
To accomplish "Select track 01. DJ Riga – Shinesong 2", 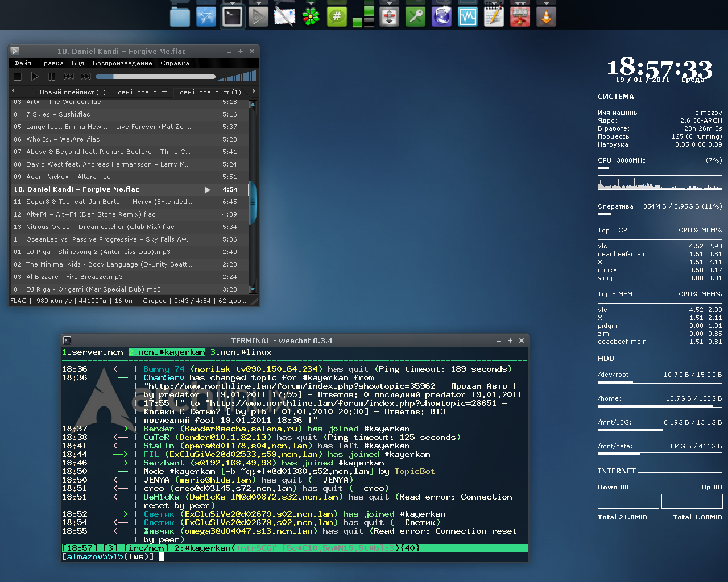I will [130, 252].
